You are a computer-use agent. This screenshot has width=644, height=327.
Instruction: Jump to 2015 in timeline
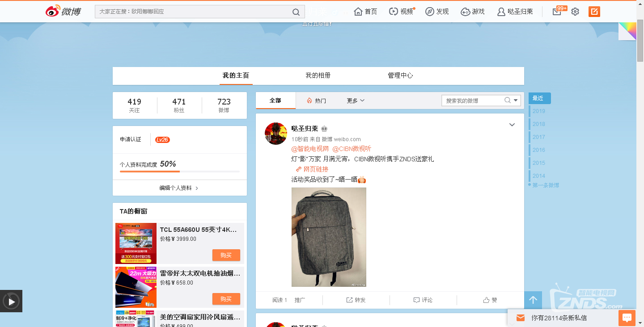pos(539,163)
